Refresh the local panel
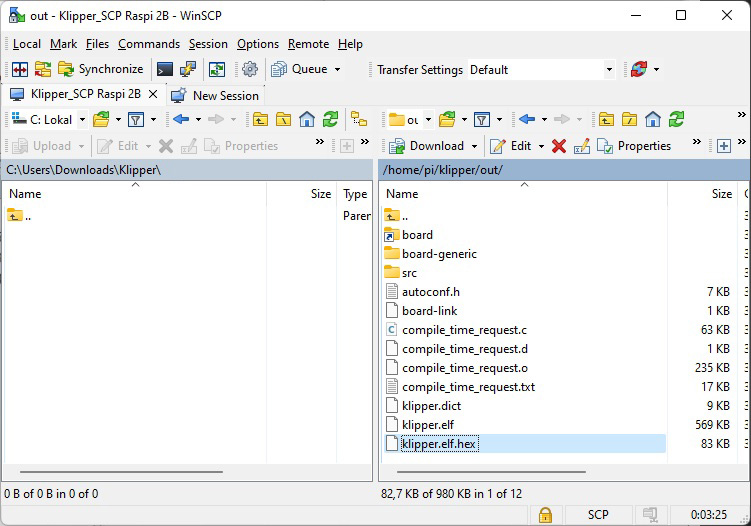The width and height of the screenshot is (751, 526). pos(330,119)
